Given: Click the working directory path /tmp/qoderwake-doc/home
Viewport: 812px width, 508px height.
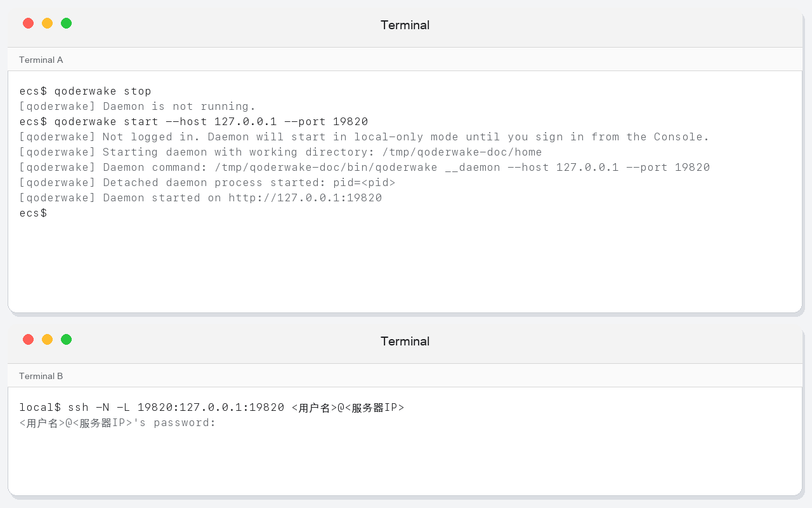Looking at the screenshot, I should 462,152.
